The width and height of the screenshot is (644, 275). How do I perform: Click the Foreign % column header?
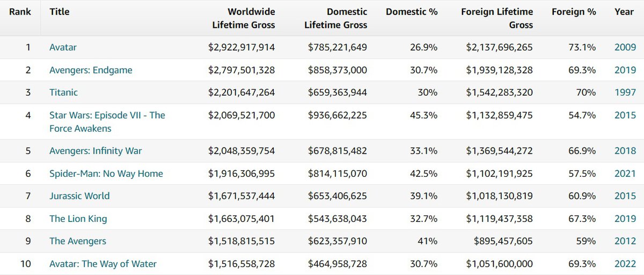pos(574,12)
